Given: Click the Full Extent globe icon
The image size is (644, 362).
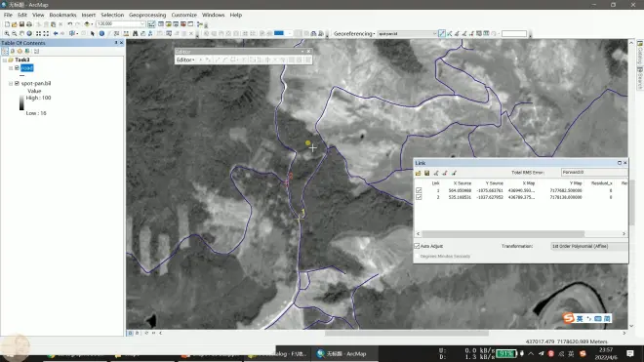Looking at the screenshot, I should click(x=29, y=34).
